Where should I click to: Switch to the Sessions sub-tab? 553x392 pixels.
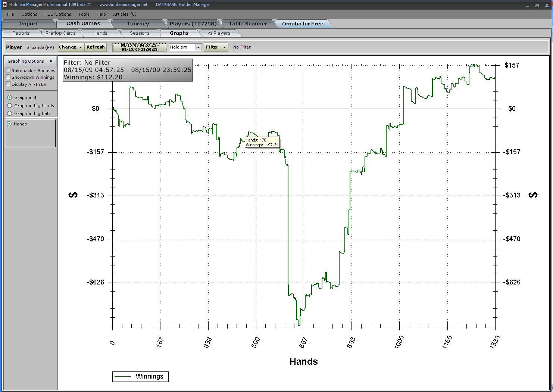[x=140, y=33]
